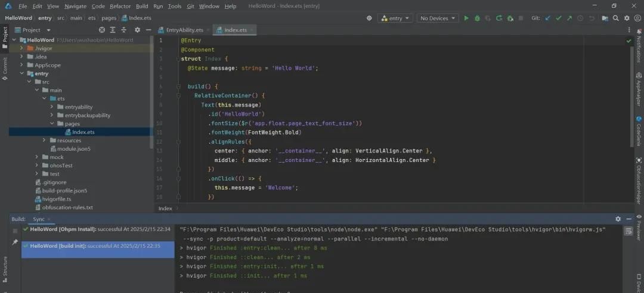Click the editor vertical scrollbar
This screenshot has height=293, width=644.
(633, 95)
